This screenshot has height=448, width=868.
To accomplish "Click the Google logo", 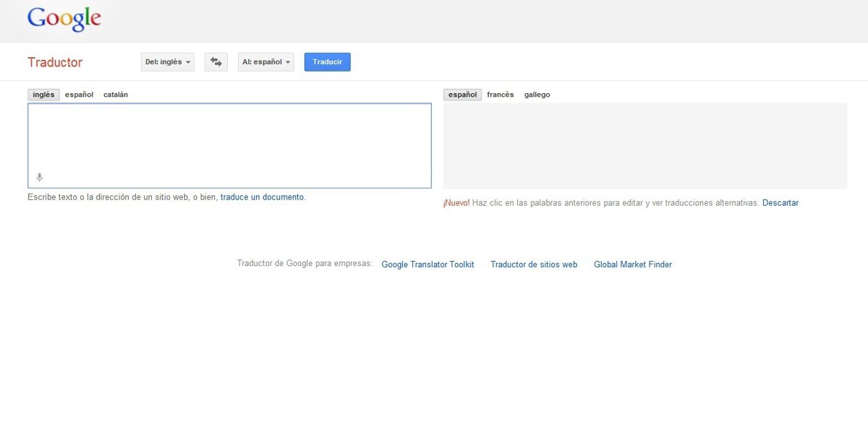I will (64, 20).
